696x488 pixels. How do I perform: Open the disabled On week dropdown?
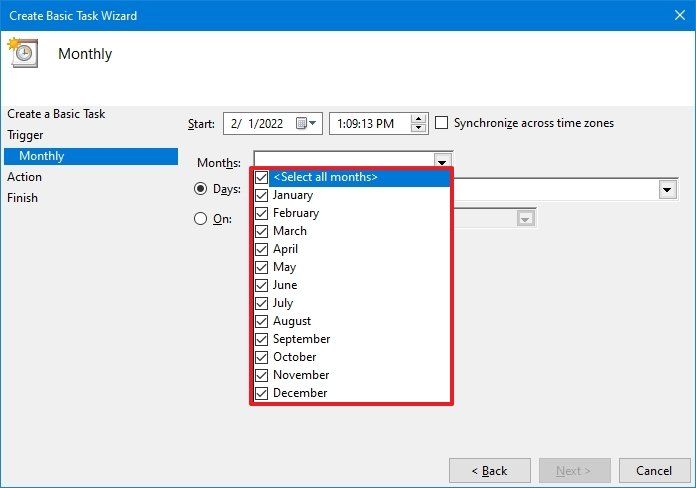pyautogui.click(x=525, y=218)
